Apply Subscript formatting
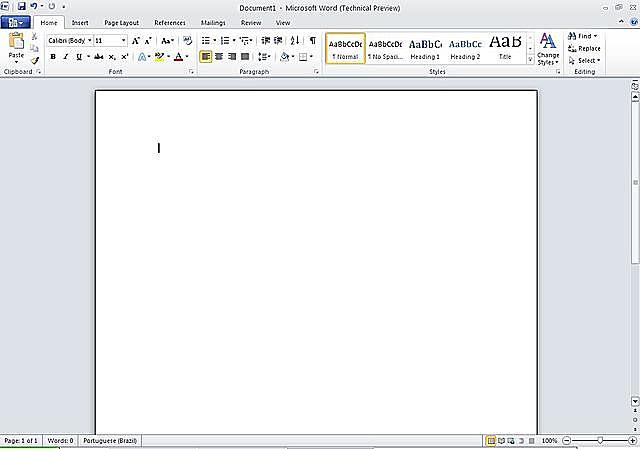The height and width of the screenshot is (449, 640). click(x=112, y=57)
